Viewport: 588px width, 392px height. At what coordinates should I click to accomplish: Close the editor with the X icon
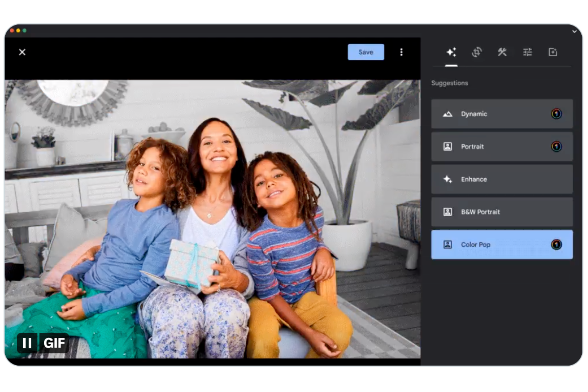[22, 52]
